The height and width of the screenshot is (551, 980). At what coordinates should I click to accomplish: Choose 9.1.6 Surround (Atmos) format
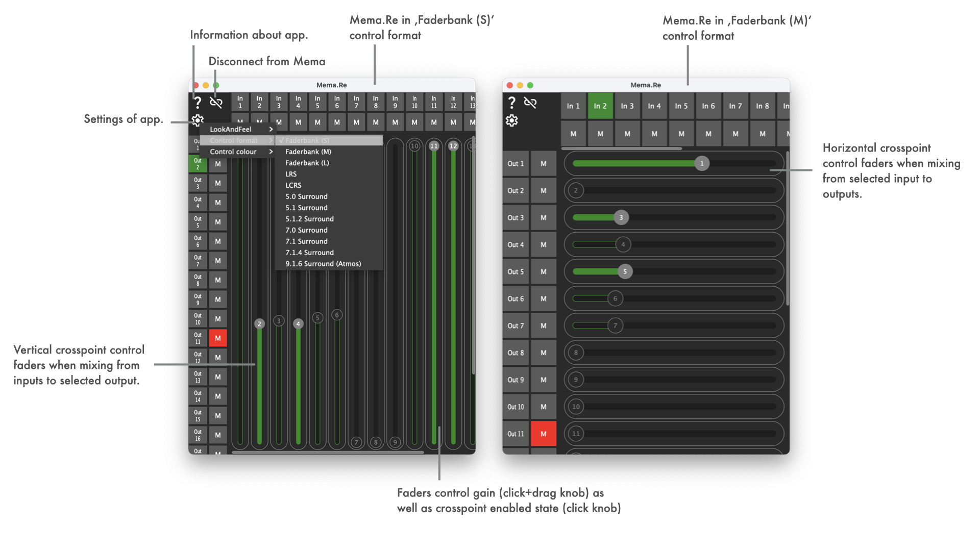point(323,264)
